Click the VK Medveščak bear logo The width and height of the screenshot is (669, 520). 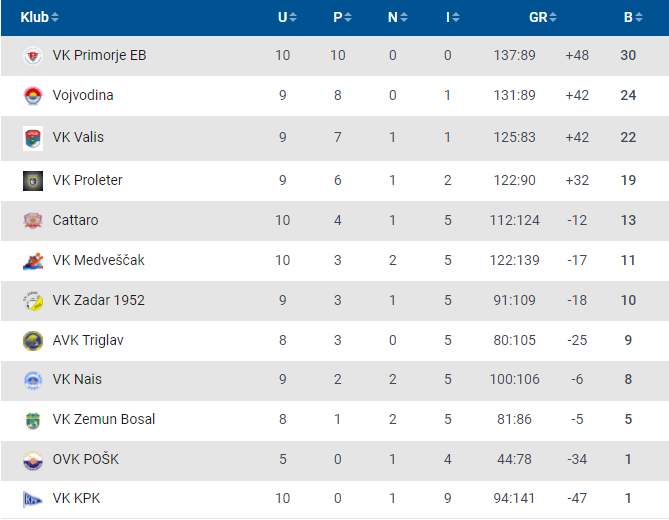click(x=32, y=261)
